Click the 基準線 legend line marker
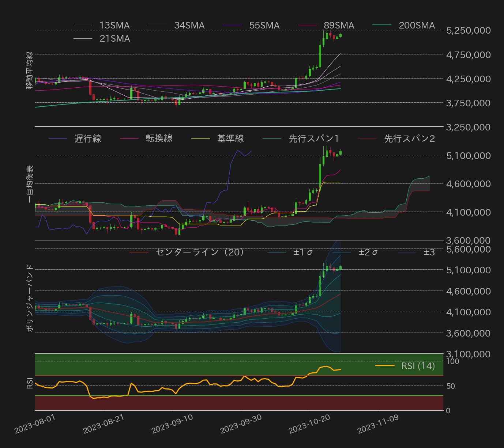 click(x=201, y=139)
